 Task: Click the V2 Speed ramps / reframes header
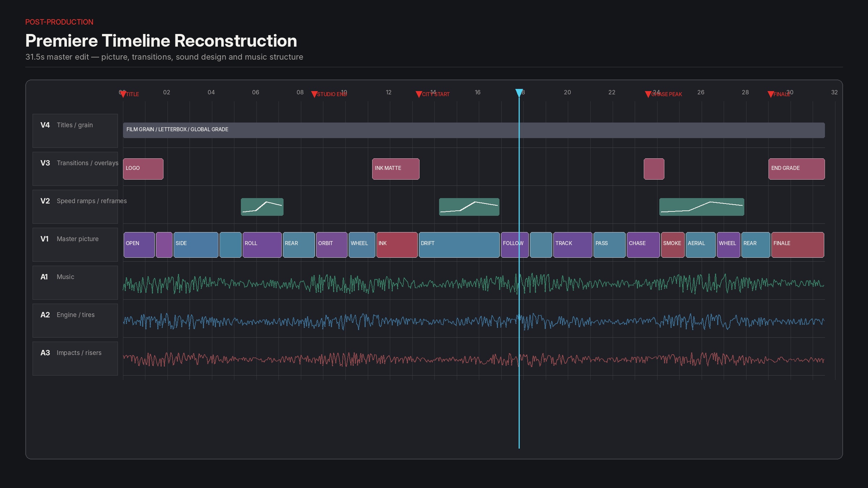tap(75, 207)
